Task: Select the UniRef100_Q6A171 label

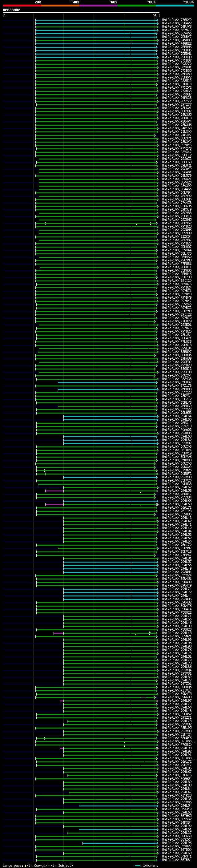Action: [176, 507]
